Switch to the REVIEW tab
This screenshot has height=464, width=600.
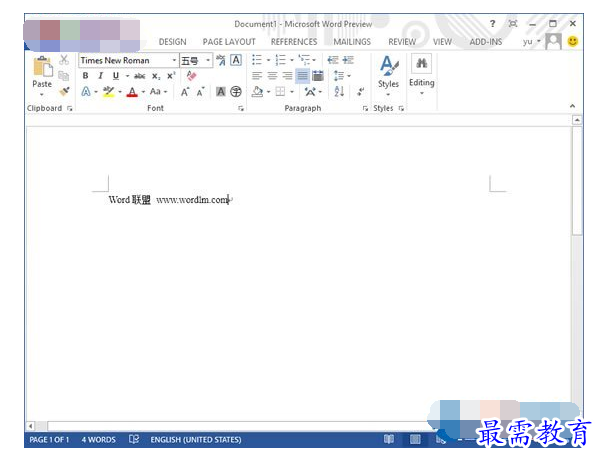402,42
